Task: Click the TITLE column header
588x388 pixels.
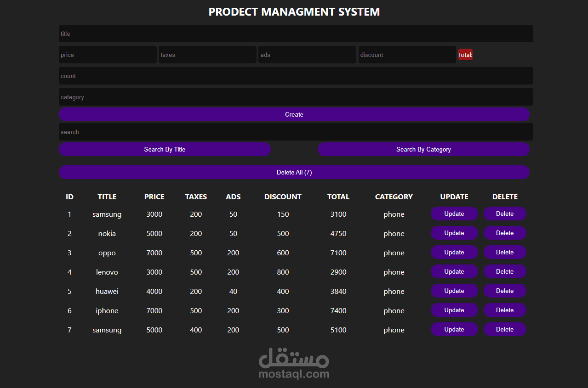Action: click(107, 197)
